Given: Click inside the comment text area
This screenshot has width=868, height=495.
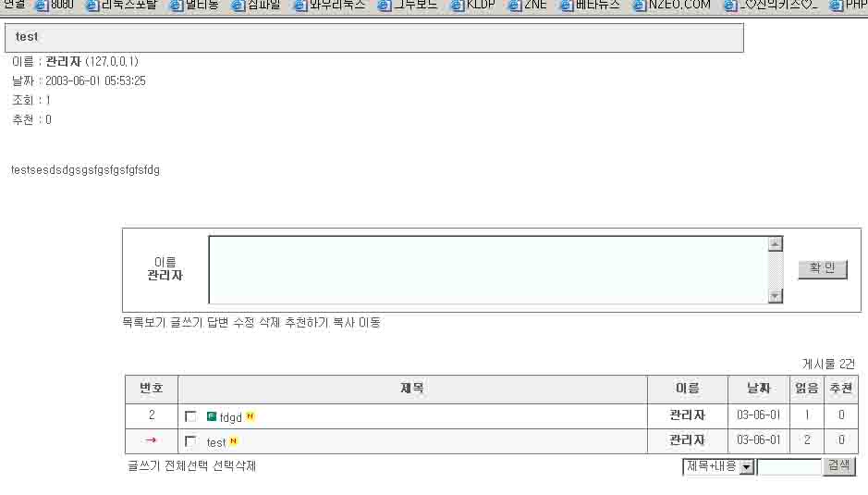Looking at the screenshot, I should click(x=488, y=269).
